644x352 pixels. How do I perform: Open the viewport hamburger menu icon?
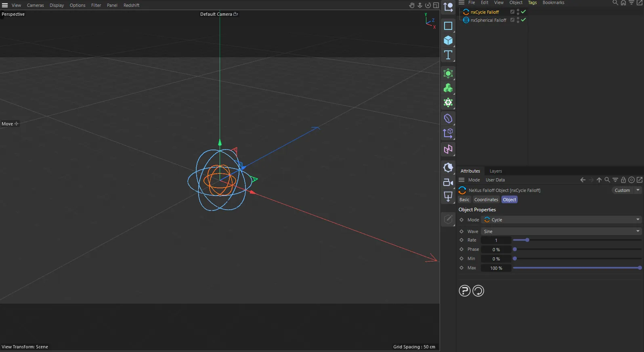[5, 5]
